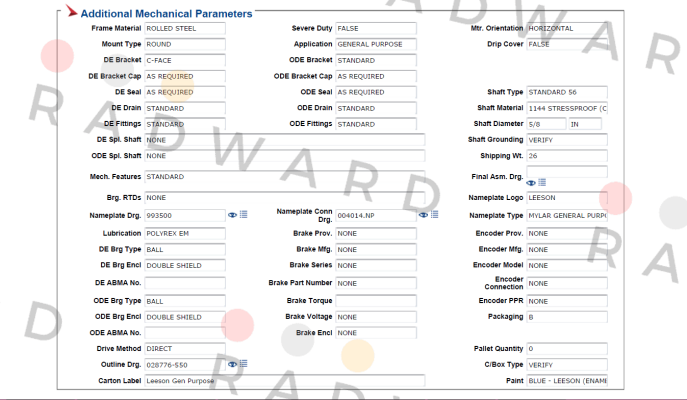
Task: View the Nameplate Drg. 993500 eye icon
Action: pos(232,215)
